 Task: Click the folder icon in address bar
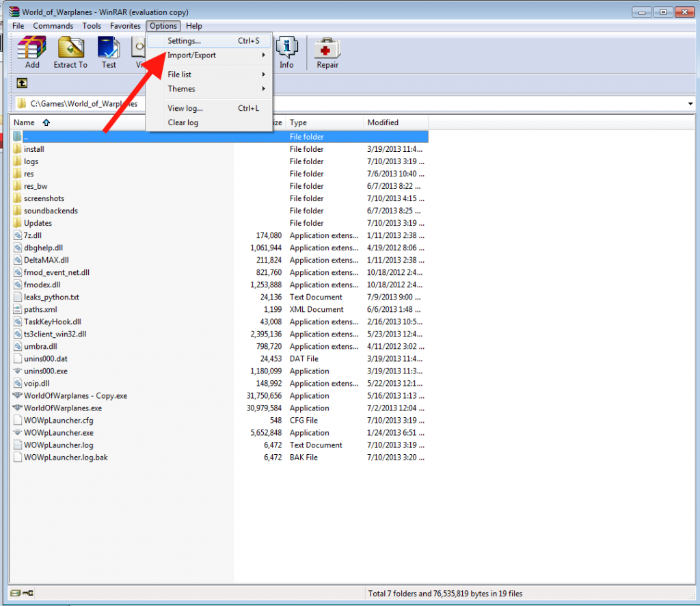(21, 103)
